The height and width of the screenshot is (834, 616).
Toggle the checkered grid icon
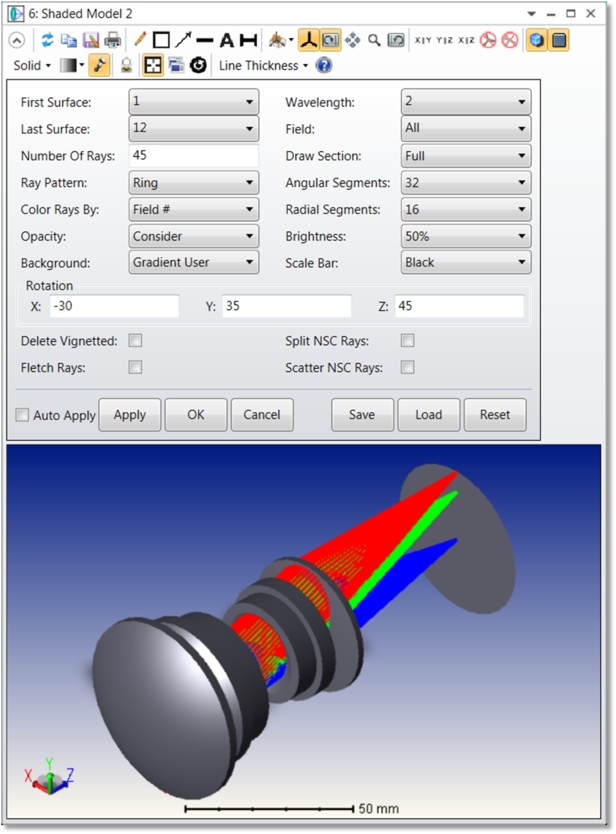(153, 66)
